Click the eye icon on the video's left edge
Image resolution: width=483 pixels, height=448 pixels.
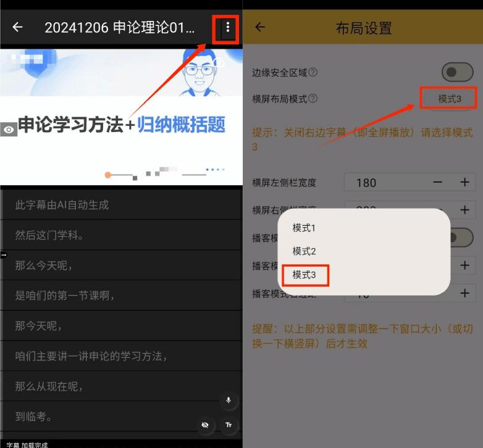[x=9, y=130]
